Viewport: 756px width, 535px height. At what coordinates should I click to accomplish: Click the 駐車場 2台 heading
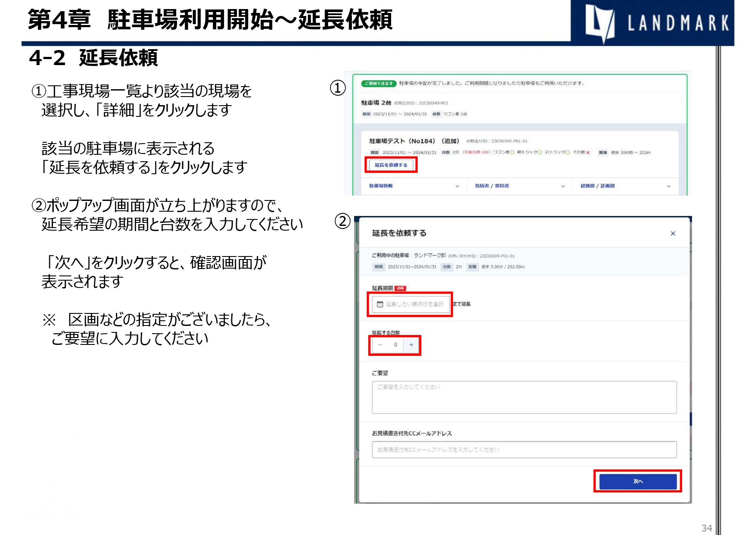pos(376,103)
